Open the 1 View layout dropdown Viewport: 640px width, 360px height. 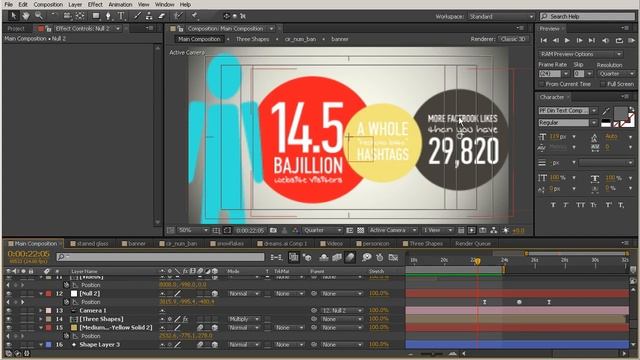point(438,230)
